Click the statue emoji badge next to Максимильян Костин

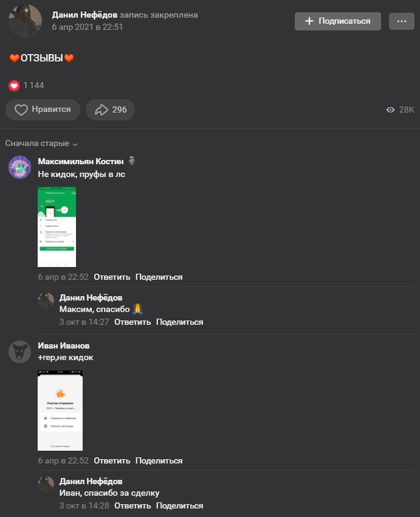coord(132,161)
